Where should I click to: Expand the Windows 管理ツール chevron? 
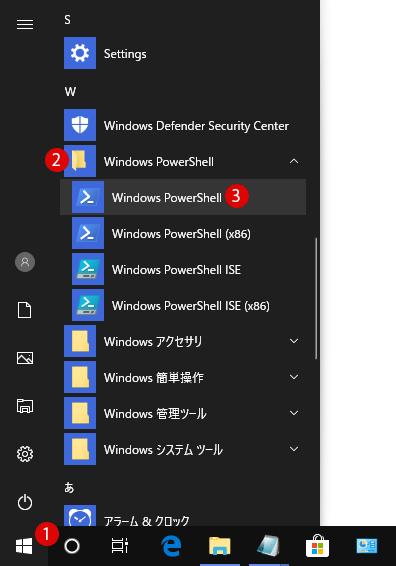294,413
